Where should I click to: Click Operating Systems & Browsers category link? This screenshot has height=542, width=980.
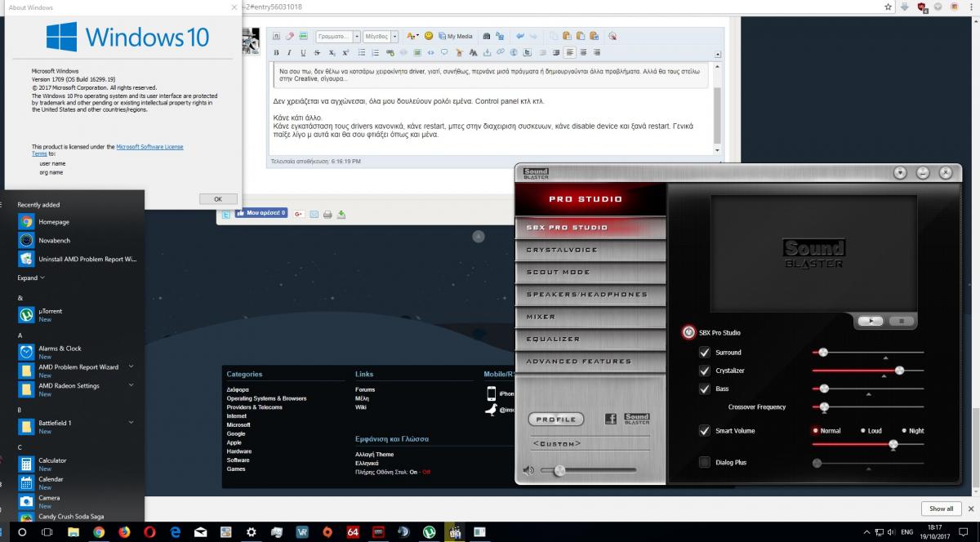coord(266,398)
